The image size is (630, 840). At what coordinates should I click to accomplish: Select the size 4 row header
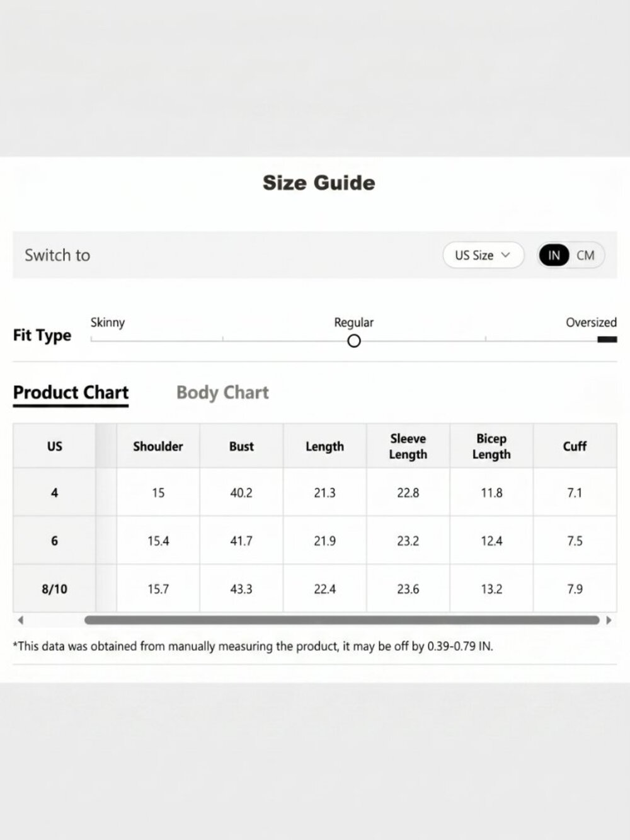54,492
